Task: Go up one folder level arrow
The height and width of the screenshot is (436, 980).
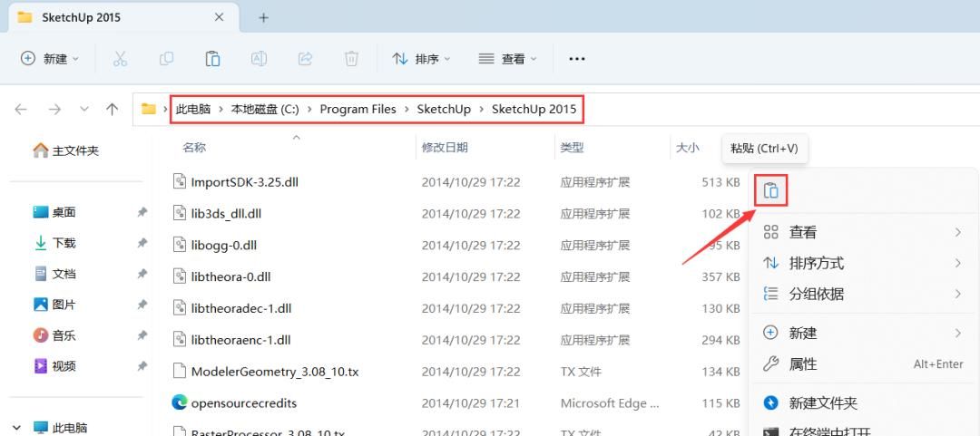Action: click(113, 110)
